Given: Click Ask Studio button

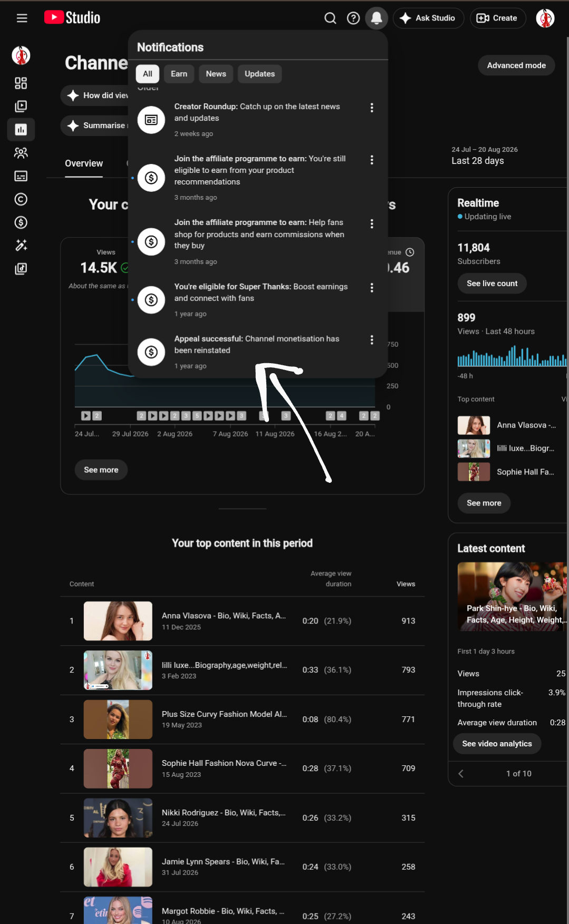Looking at the screenshot, I should point(428,18).
